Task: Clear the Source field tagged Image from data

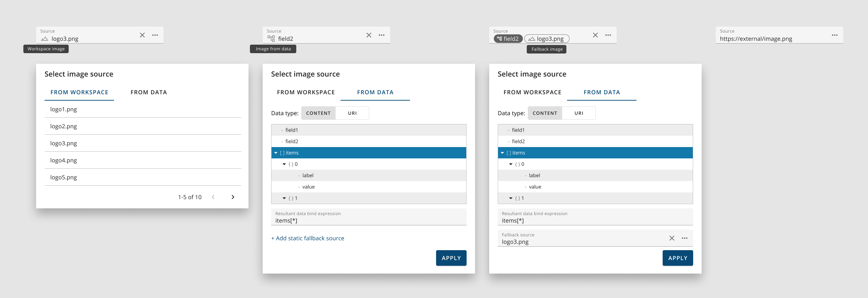Action: tap(369, 35)
